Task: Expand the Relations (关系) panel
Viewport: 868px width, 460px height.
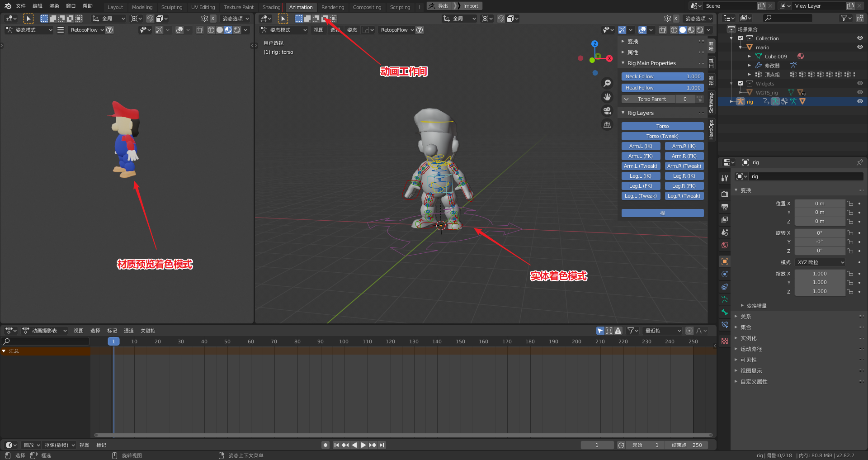Action: tap(736, 317)
